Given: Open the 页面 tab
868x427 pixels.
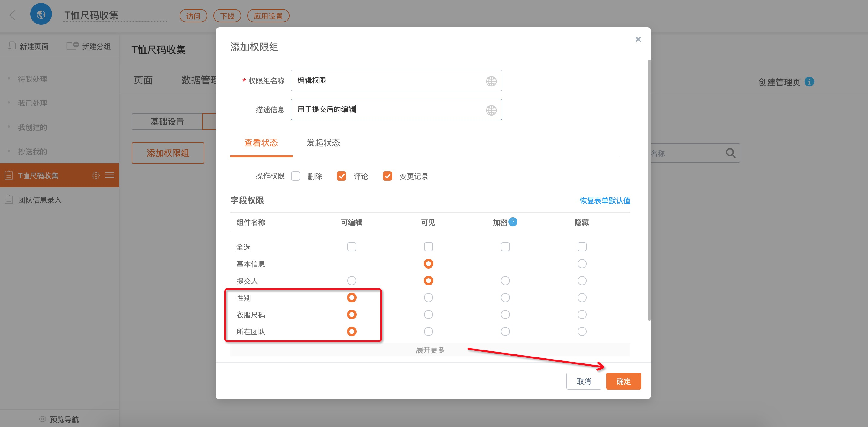Looking at the screenshot, I should click(x=143, y=80).
